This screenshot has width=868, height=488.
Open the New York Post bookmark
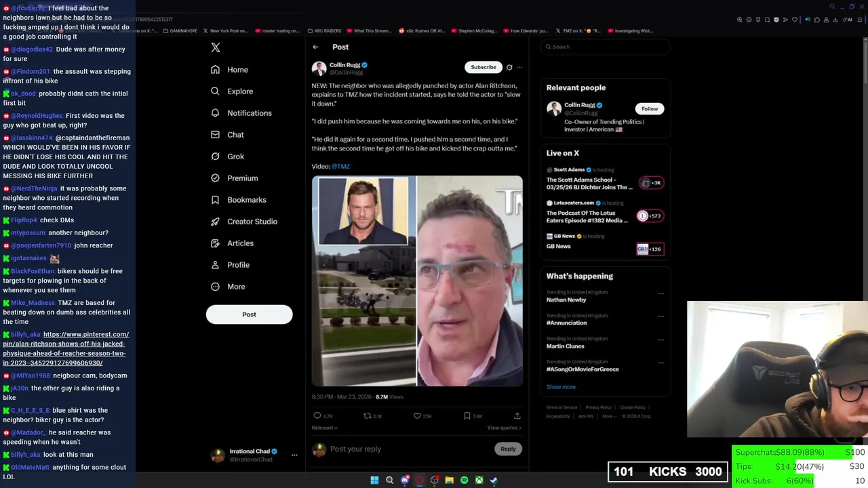pos(226,30)
